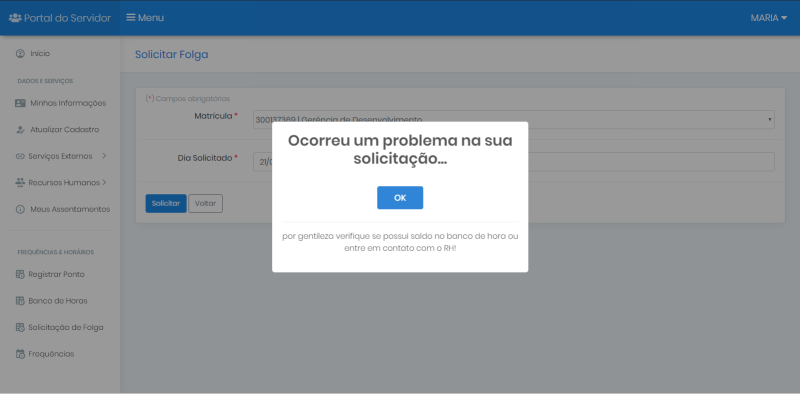
Task: Open the MARIA user dropdown
Action: 768,18
